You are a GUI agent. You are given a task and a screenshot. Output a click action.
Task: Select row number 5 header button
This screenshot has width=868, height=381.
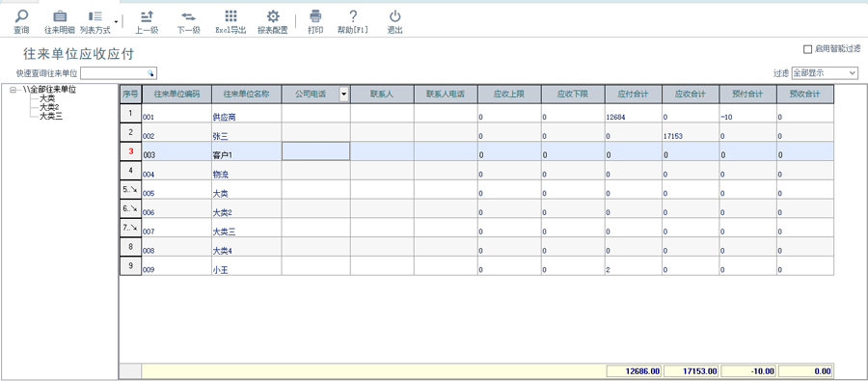tap(130, 189)
